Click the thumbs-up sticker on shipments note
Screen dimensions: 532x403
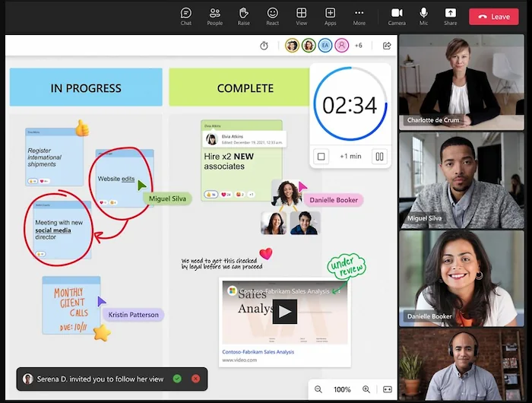tap(82, 128)
